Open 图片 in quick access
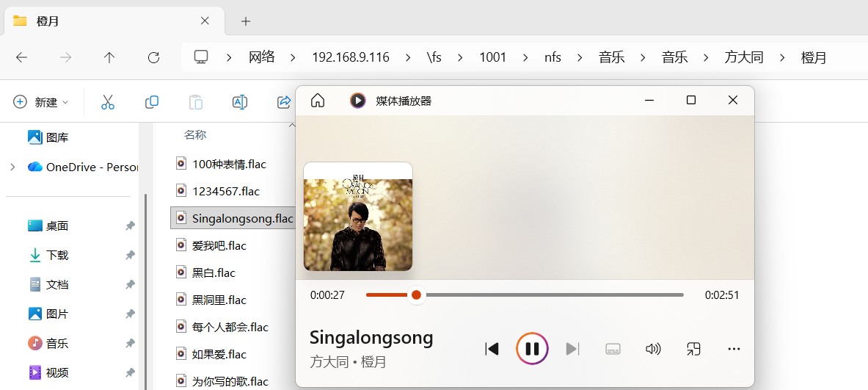868x390 pixels. (48, 314)
